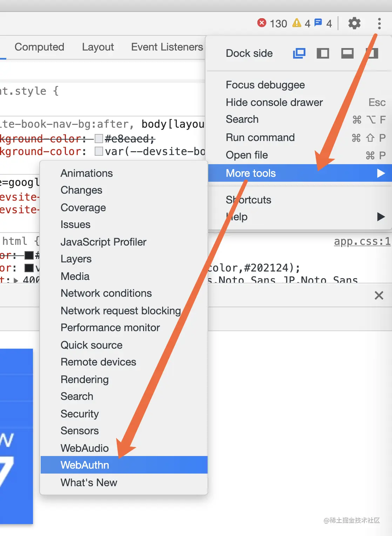Dock DevTools to the bottom
The image size is (392, 536).
347,53
